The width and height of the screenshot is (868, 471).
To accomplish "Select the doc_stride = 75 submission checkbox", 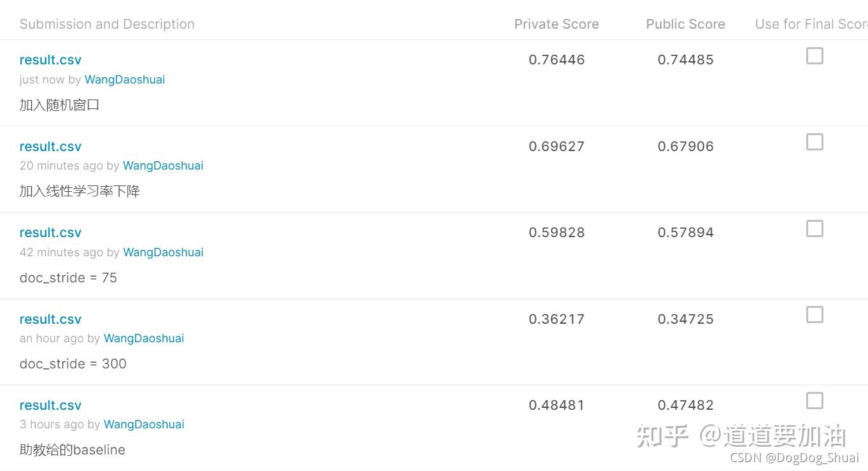I will [815, 228].
